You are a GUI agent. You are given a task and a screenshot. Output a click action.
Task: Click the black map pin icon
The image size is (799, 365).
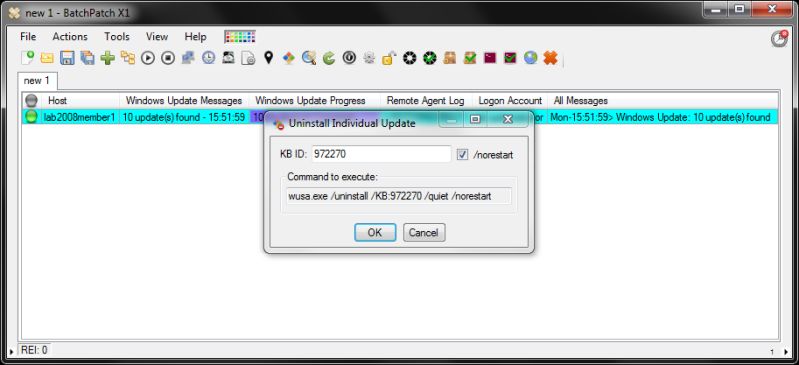pos(269,58)
